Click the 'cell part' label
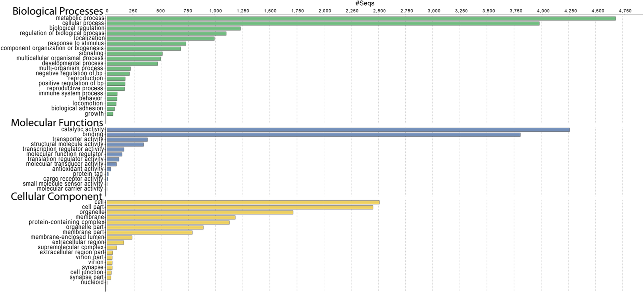This screenshot has height=293, width=644. coord(93,207)
